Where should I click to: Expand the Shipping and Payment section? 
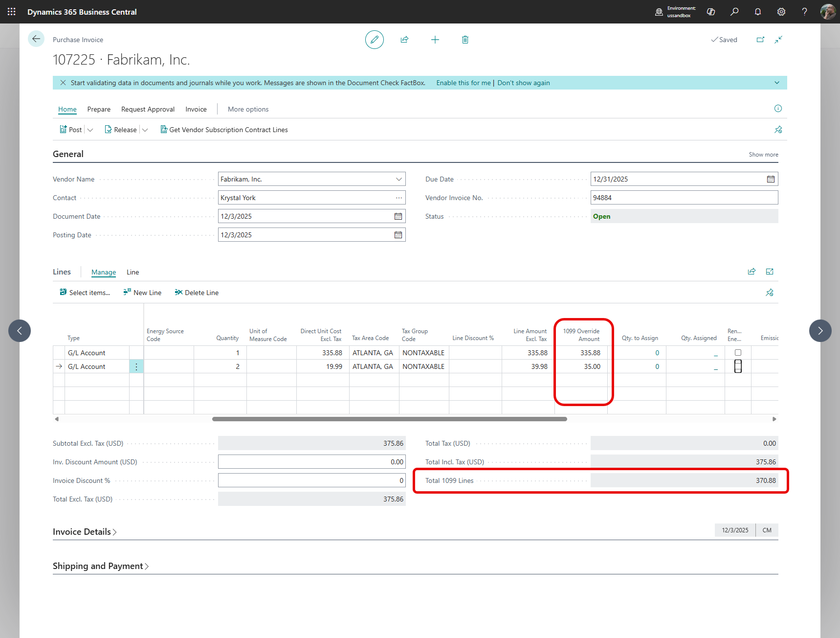click(101, 566)
